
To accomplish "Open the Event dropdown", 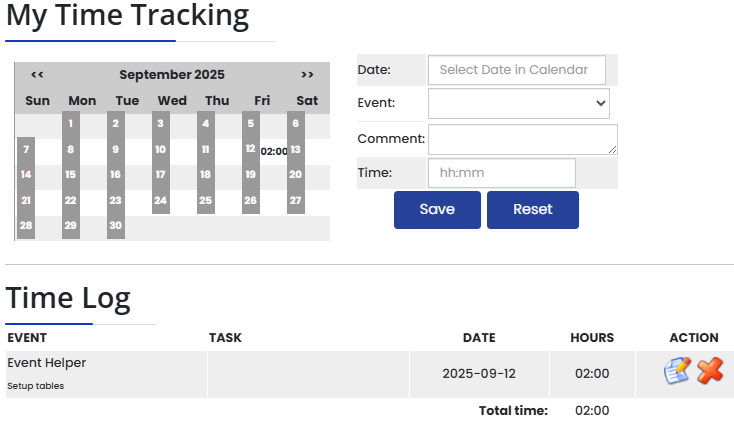I will click(518, 103).
